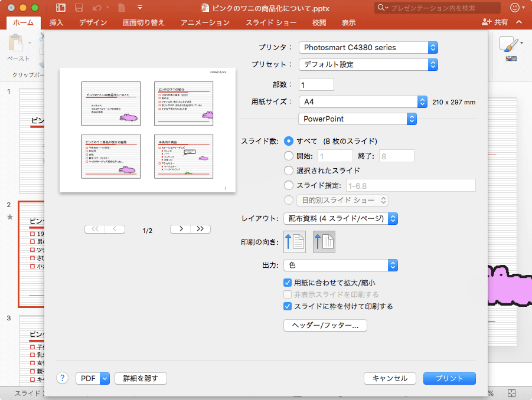Click the sidebar toggle icon in title bar

point(61,8)
